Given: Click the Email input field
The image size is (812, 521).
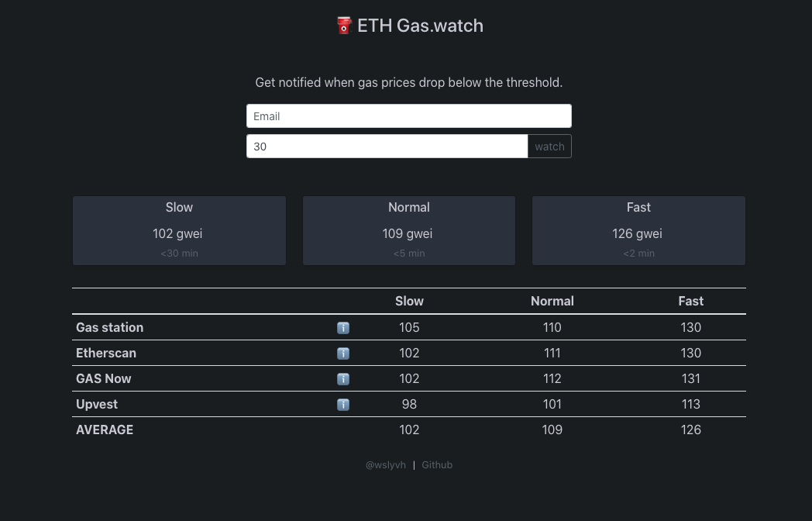Looking at the screenshot, I should pyautogui.click(x=409, y=116).
